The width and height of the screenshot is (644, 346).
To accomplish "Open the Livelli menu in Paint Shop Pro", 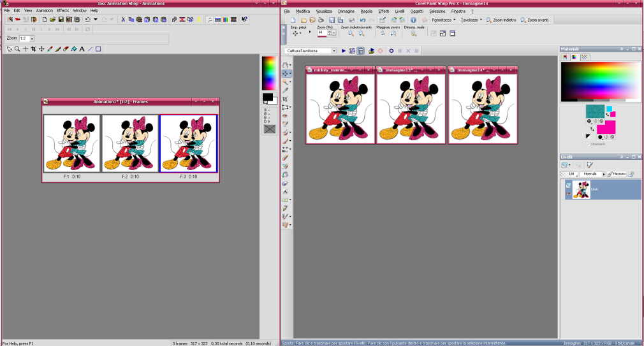I will (400, 11).
